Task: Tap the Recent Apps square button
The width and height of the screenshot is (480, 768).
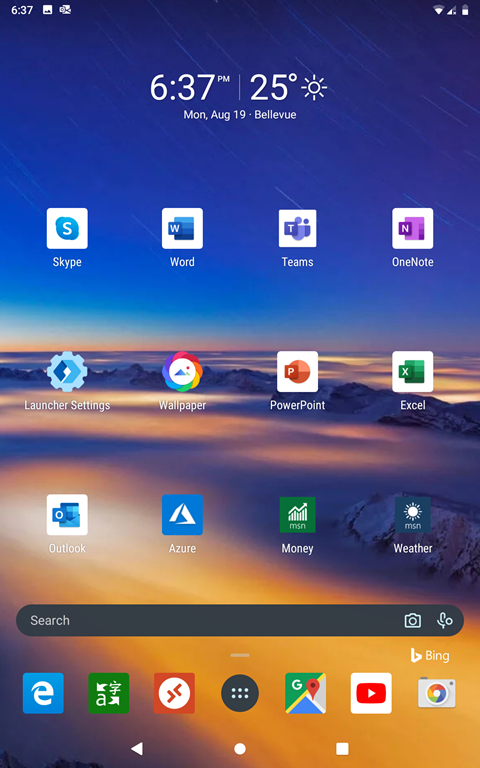Action: [342, 748]
